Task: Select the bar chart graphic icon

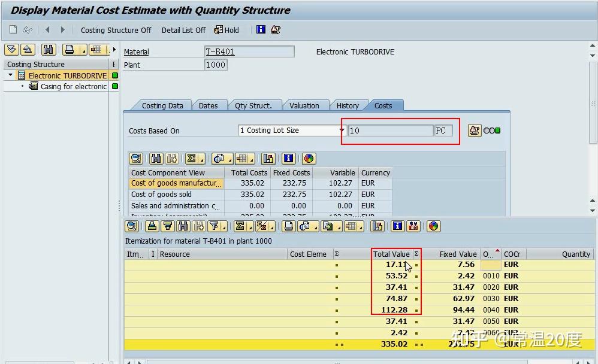Action: click(x=268, y=159)
